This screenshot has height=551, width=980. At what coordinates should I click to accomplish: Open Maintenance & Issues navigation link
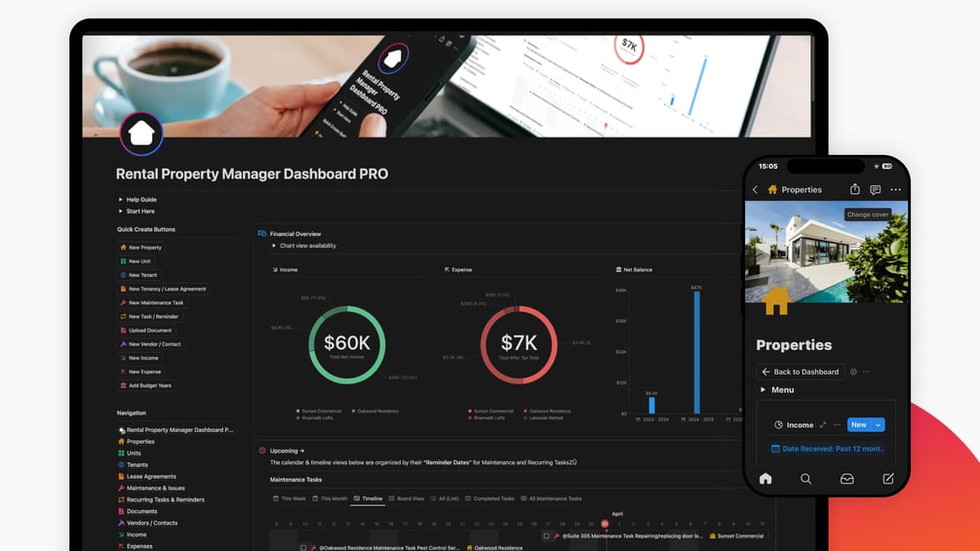151,488
